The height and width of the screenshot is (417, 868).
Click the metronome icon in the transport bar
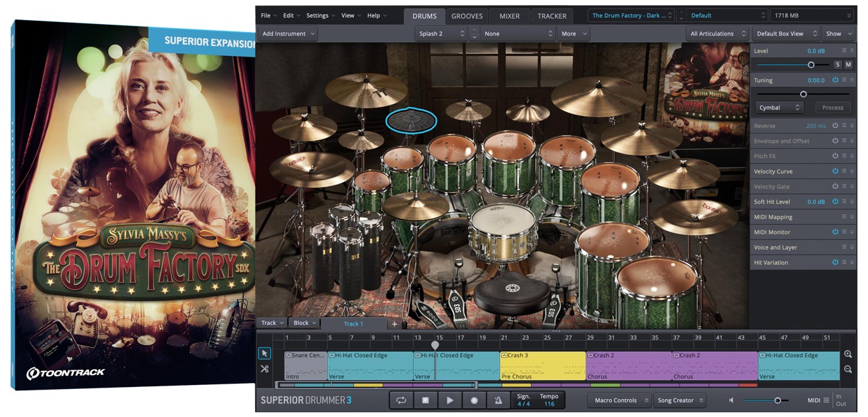498,400
